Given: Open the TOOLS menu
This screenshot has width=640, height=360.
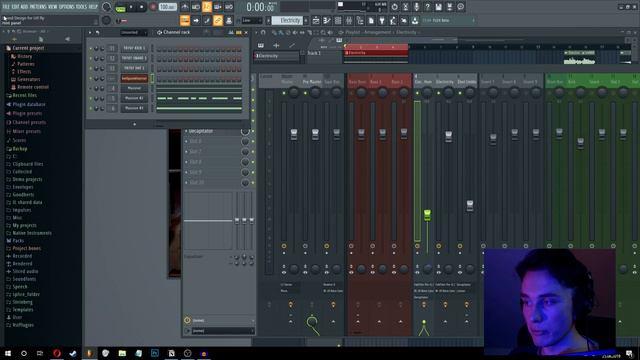Looking at the screenshot, I should [82, 7].
